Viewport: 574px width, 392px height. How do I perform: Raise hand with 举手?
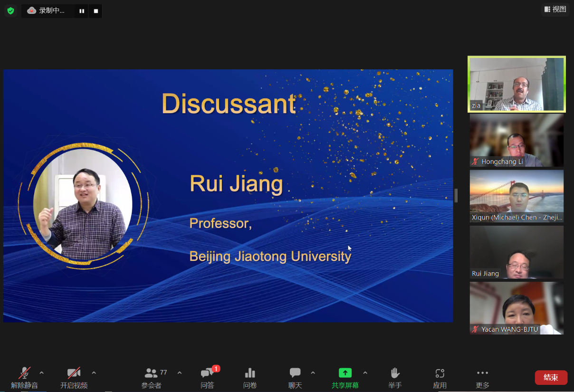[x=395, y=378]
